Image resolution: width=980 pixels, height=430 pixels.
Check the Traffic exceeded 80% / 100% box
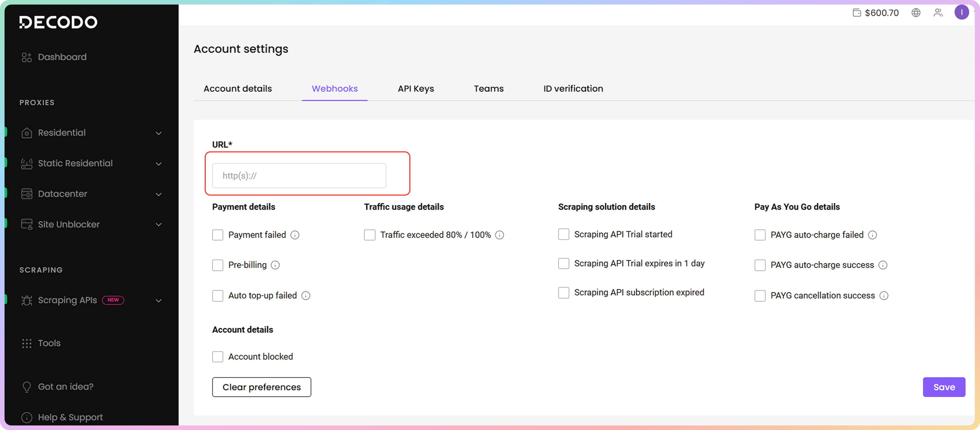tap(369, 235)
